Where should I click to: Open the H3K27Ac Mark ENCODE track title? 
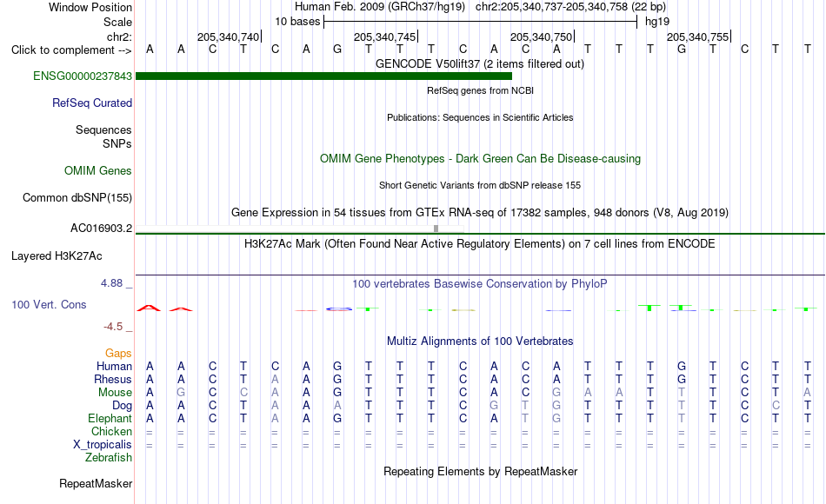pyautogui.click(x=480, y=244)
